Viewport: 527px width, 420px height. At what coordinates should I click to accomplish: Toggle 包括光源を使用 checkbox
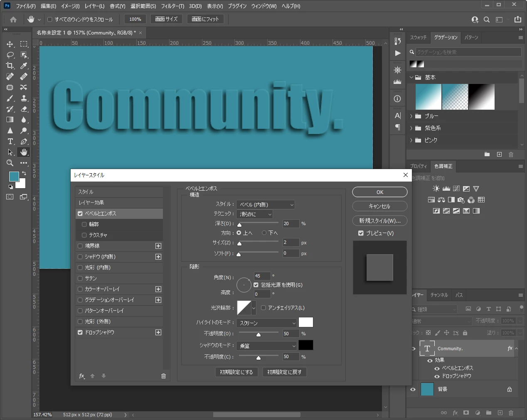(x=256, y=285)
